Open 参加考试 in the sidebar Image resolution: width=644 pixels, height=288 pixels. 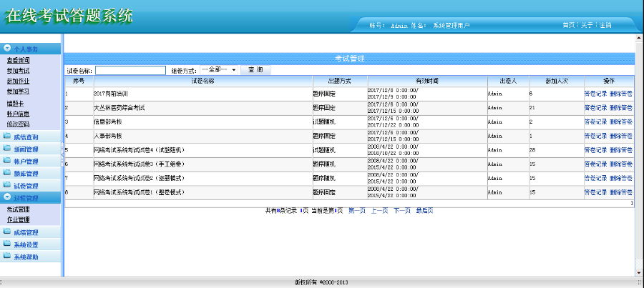(x=18, y=71)
